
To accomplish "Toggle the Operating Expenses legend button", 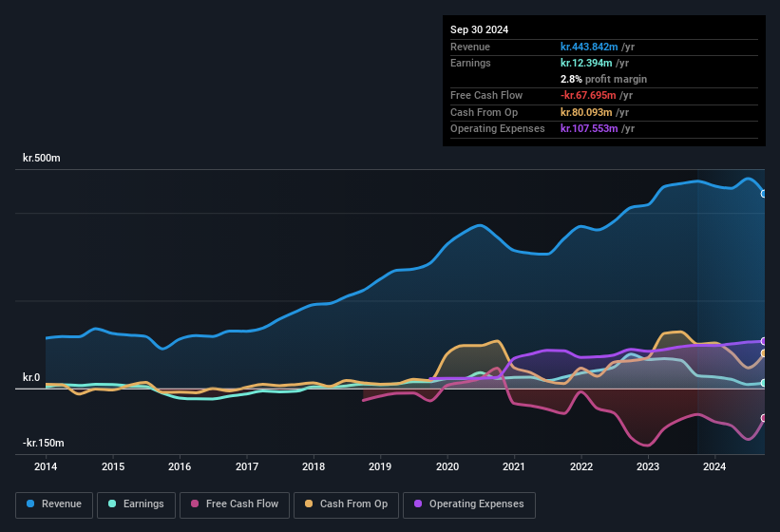I will click(468, 504).
